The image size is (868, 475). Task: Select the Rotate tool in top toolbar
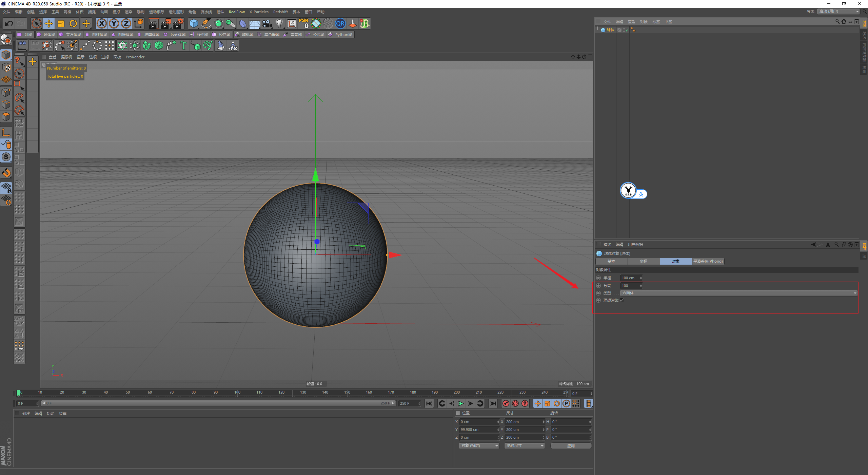tap(73, 23)
